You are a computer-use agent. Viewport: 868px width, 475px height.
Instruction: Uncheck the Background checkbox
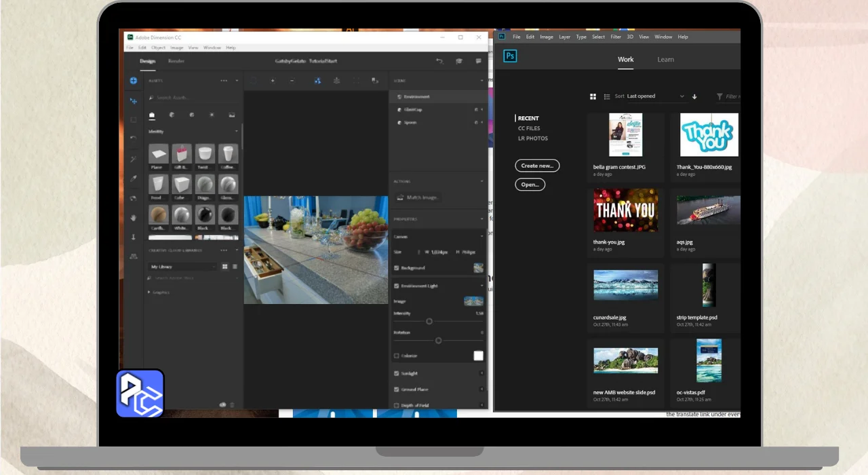[x=397, y=268]
